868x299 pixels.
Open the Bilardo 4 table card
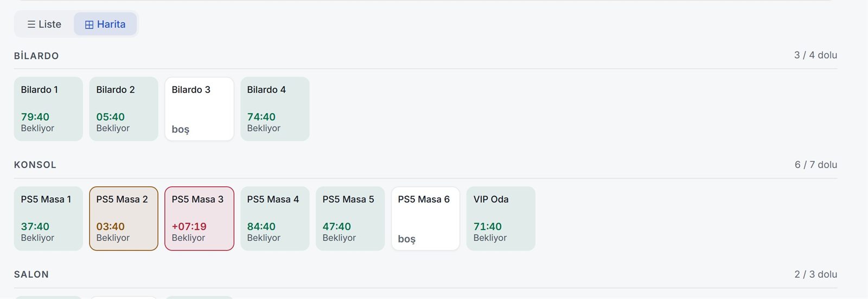tap(275, 109)
